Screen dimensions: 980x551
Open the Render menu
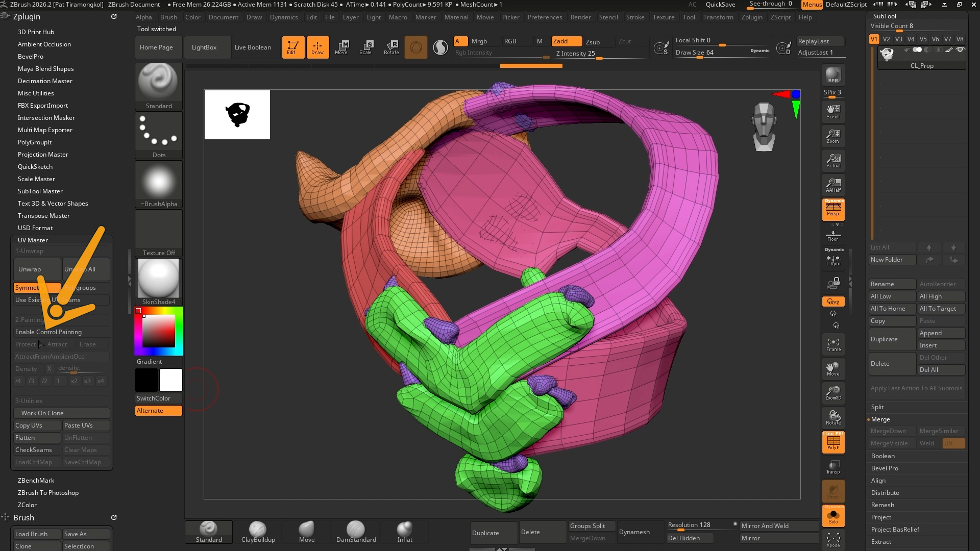point(580,17)
